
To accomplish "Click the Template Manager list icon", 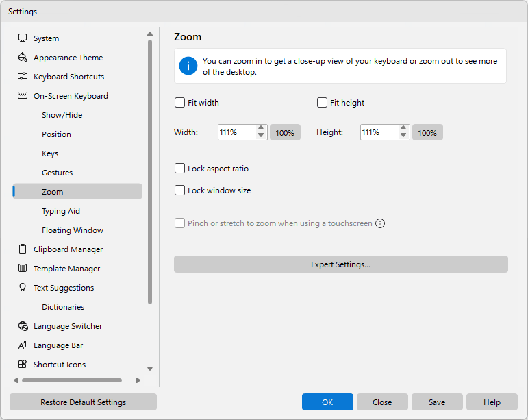I will (23, 268).
